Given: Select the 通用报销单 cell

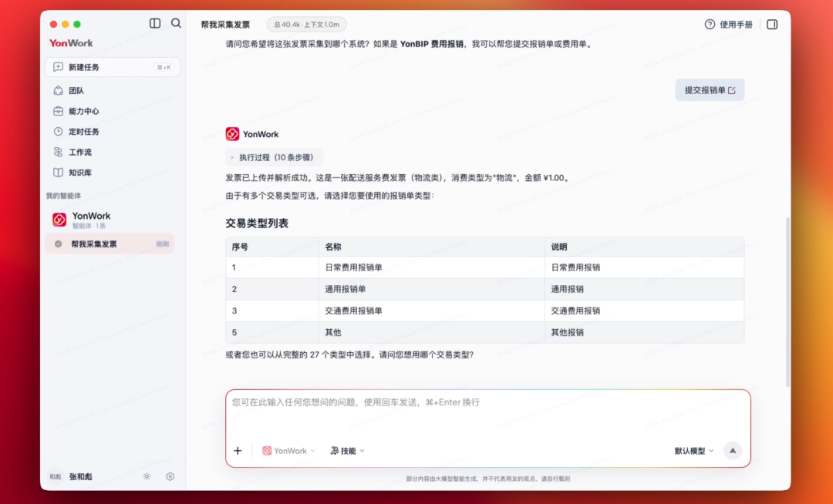Looking at the screenshot, I should tap(431, 289).
